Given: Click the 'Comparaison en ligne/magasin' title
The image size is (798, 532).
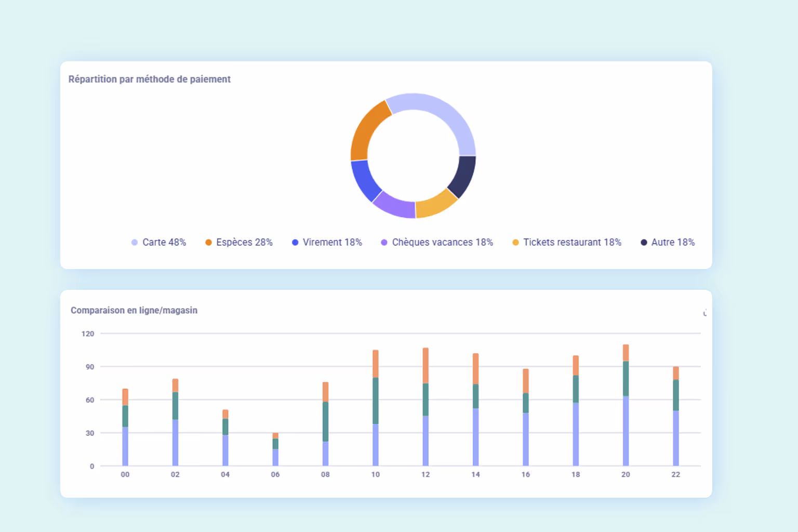Looking at the screenshot, I should tap(134, 310).
